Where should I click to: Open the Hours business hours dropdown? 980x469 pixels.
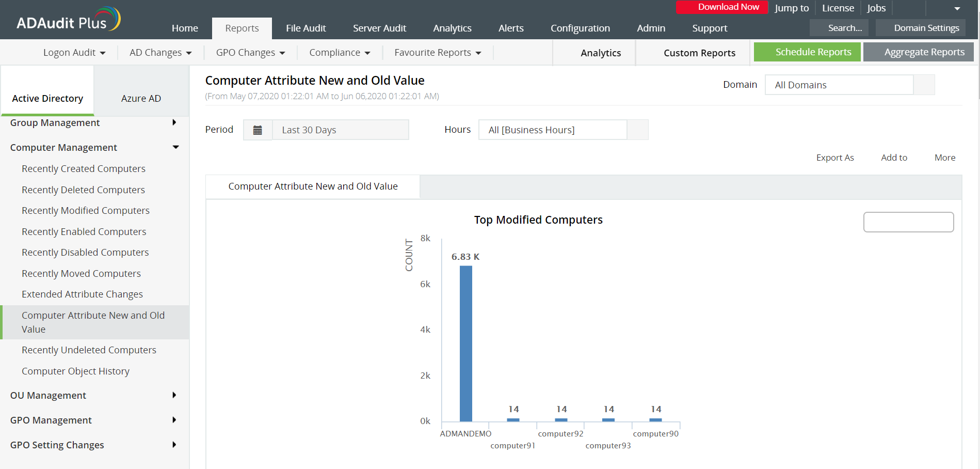point(553,130)
